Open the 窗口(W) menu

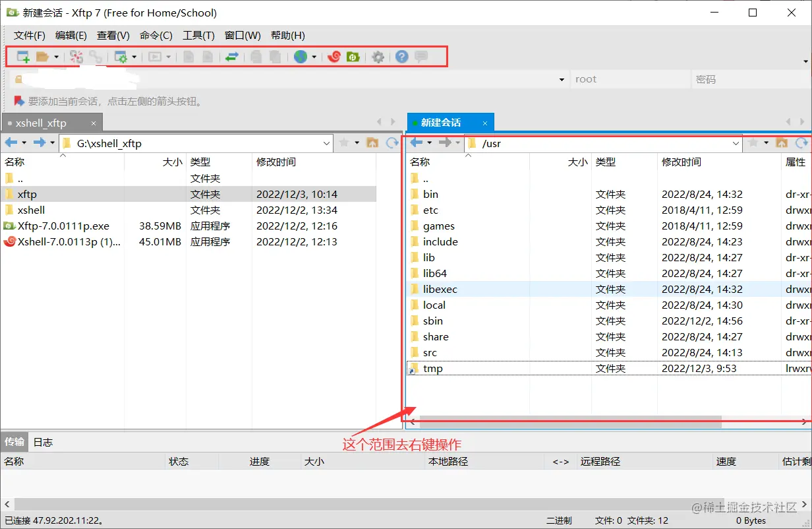tap(243, 36)
